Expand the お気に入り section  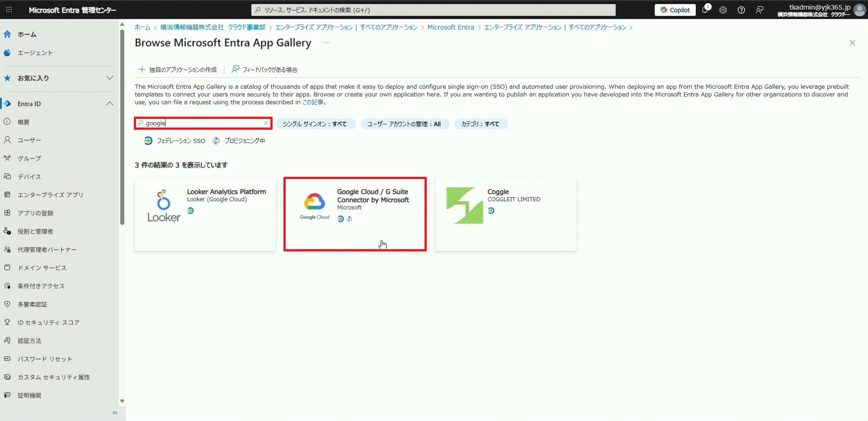click(x=109, y=78)
